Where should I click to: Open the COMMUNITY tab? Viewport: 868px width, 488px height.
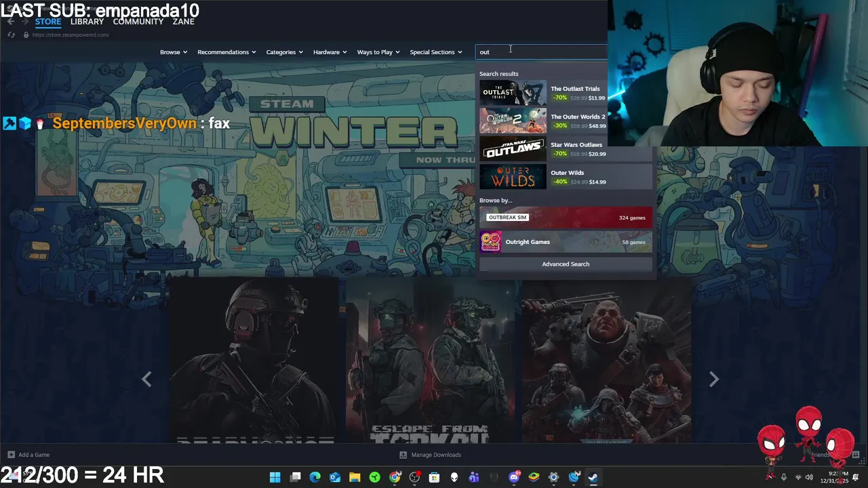point(138,22)
